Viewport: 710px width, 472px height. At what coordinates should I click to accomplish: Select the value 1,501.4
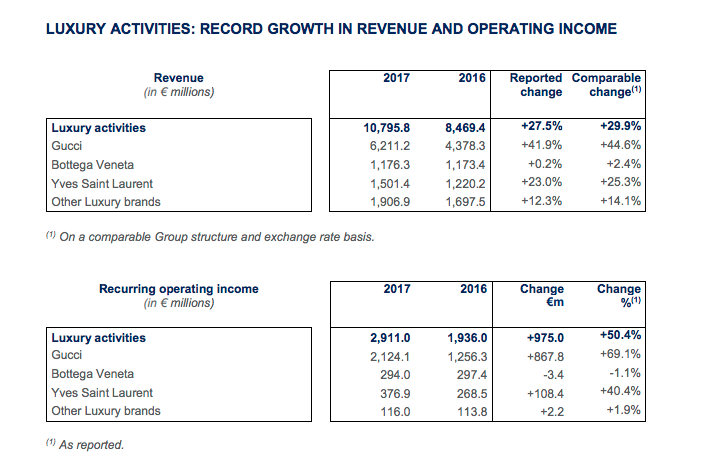(x=390, y=184)
